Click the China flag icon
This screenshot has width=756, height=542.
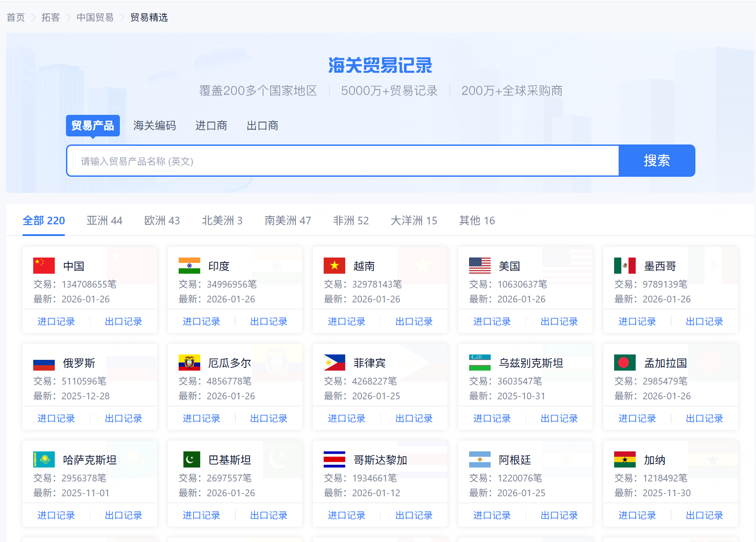[x=44, y=266]
